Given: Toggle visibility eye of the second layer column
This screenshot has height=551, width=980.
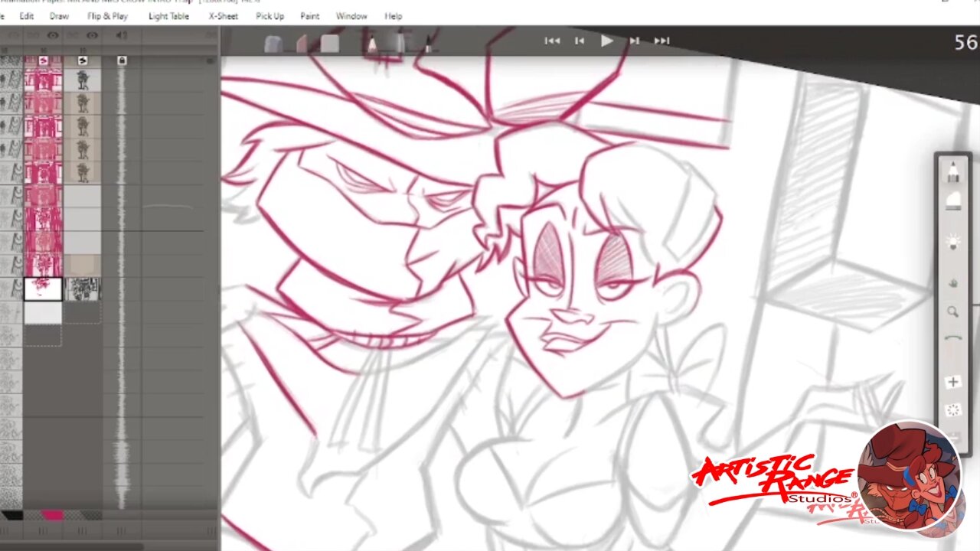Looking at the screenshot, I should pyautogui.click(x=92, y=36).
